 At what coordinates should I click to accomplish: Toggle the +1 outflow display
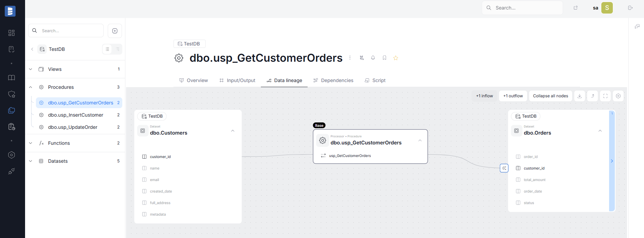513,96
